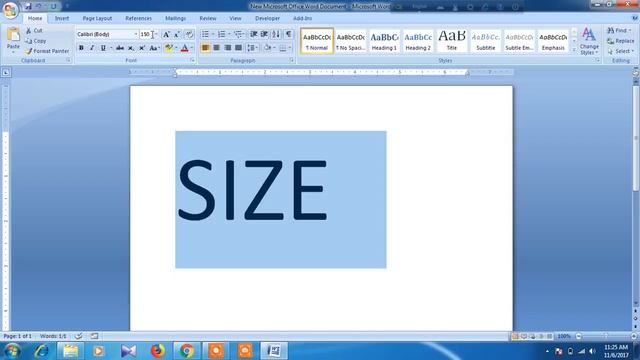The image size is (640, 360).
Task: Toggle superscript formatting
Action: tap(142, 48)
